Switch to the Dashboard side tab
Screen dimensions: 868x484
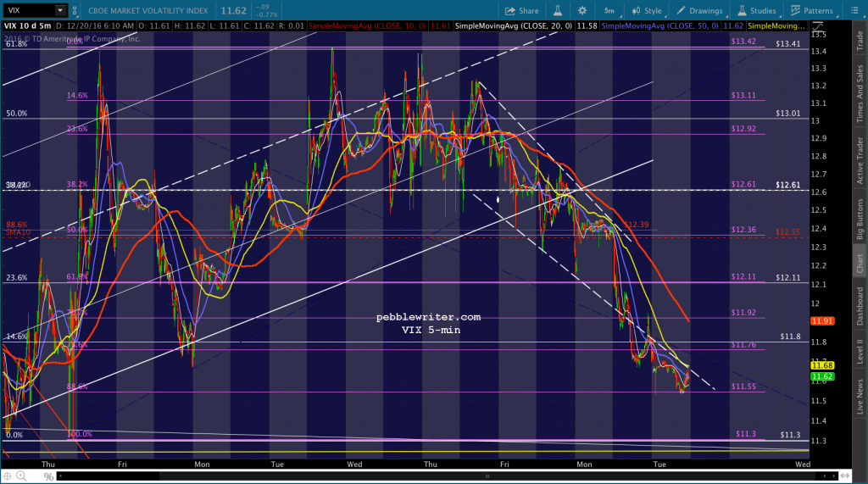pos(860,306)
